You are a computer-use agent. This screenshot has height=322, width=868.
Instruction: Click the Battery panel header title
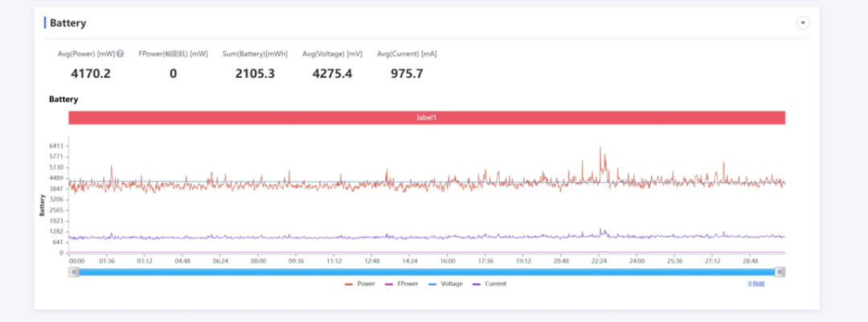point(68,23)
